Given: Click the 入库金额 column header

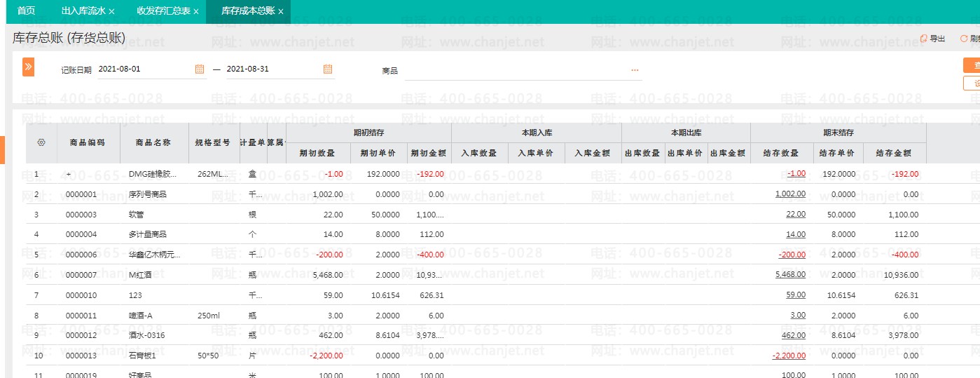Looking at the screenshot, I should (593, 152).
